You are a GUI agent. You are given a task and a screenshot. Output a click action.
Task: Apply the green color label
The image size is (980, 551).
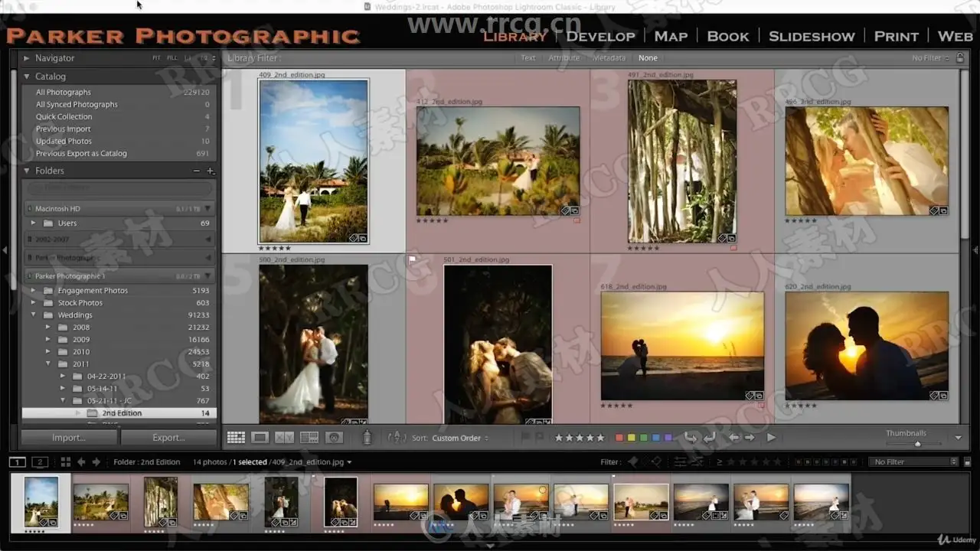click(x=644, y=438)
